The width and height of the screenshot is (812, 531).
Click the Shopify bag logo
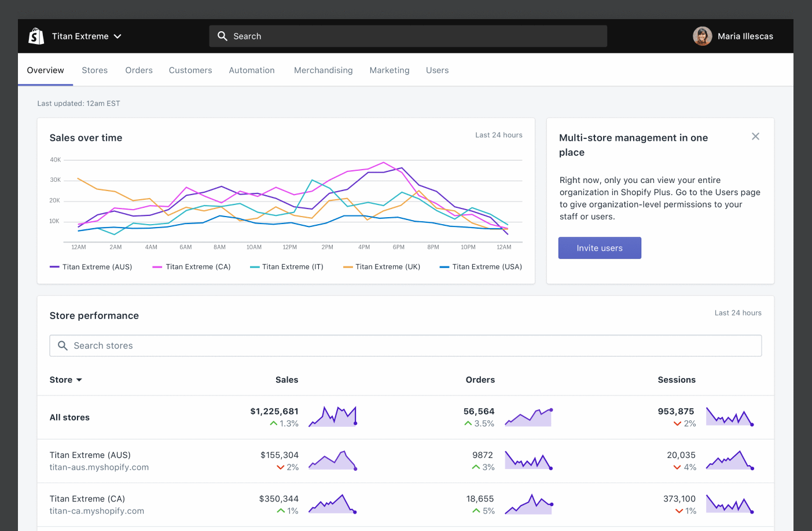pos(36,35)
